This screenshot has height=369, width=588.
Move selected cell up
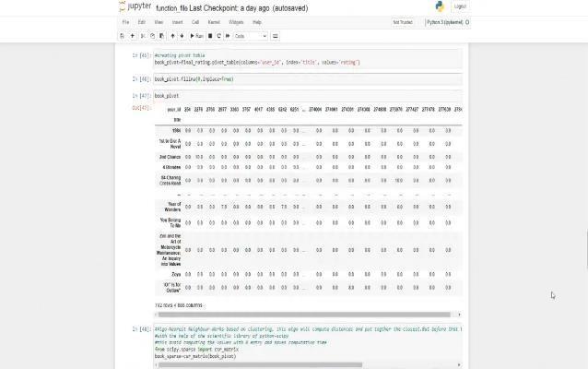(x=172, y=36)
